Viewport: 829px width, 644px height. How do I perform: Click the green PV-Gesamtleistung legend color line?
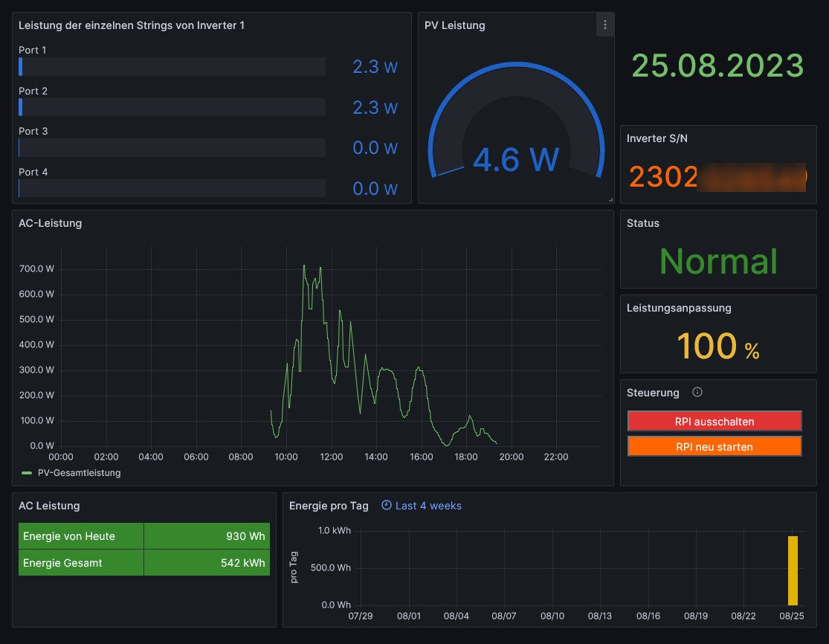[x=28, y=473]
